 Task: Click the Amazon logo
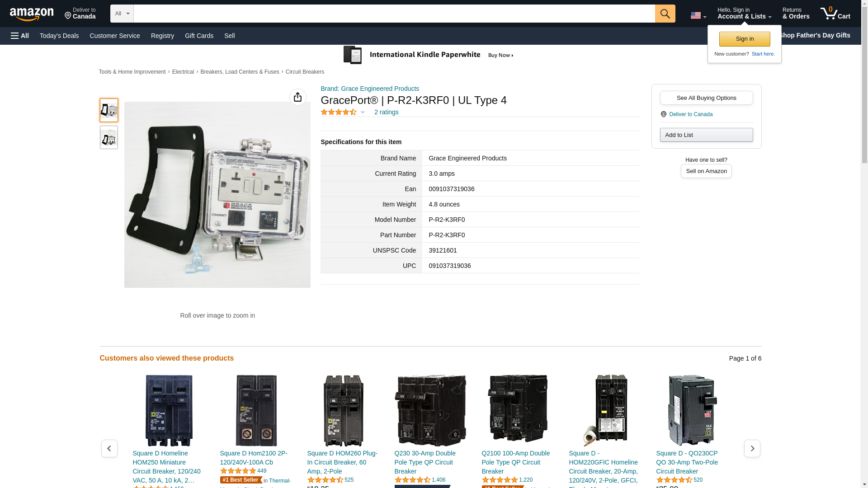[32, 14]
